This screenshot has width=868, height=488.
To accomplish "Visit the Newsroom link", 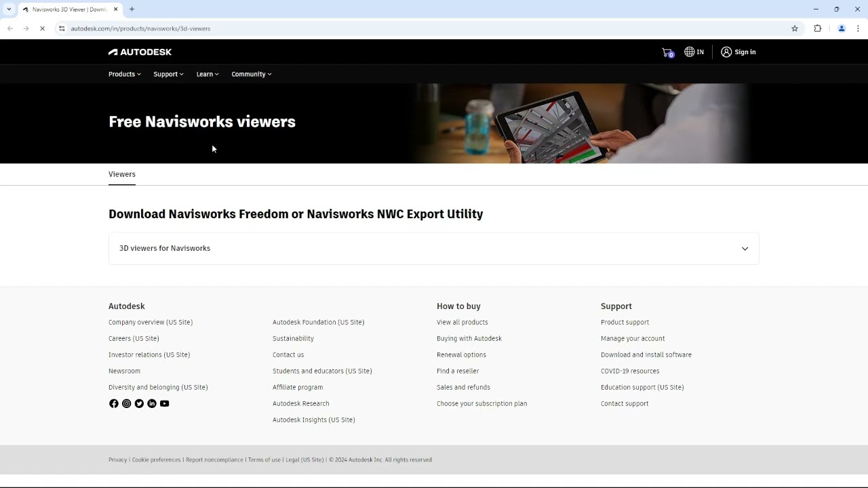I will (x=124, y=371).
